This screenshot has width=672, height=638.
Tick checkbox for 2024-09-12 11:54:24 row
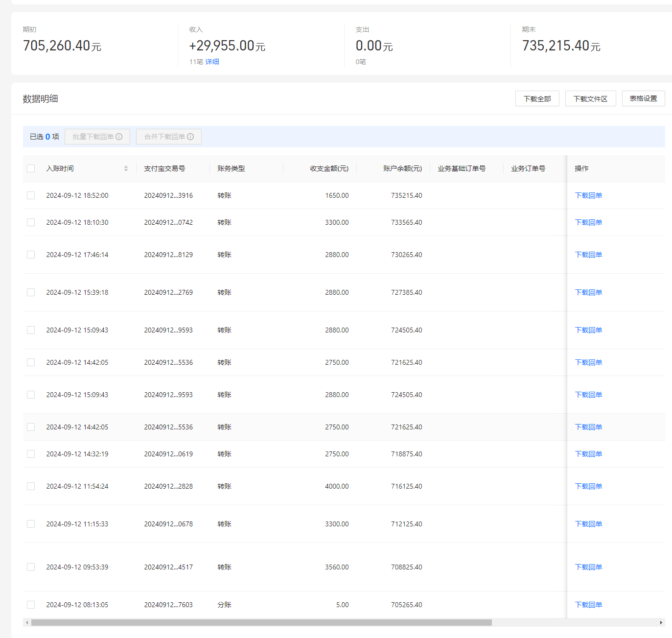point(31,486)
